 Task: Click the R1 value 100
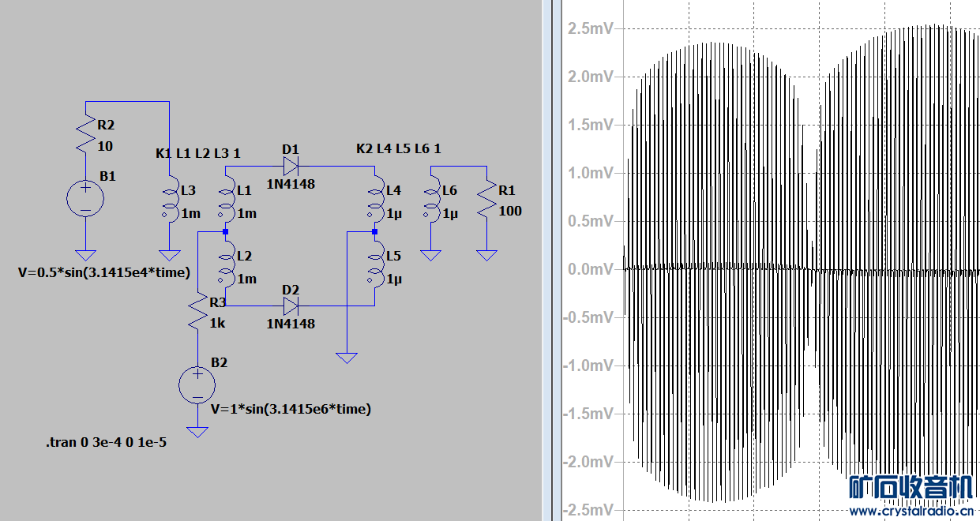tap(510, 211)
